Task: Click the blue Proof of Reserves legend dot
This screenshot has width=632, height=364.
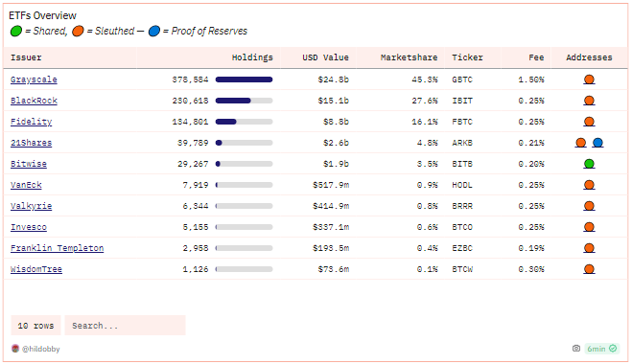Action: pyautogui.click(x=154, y=31)
